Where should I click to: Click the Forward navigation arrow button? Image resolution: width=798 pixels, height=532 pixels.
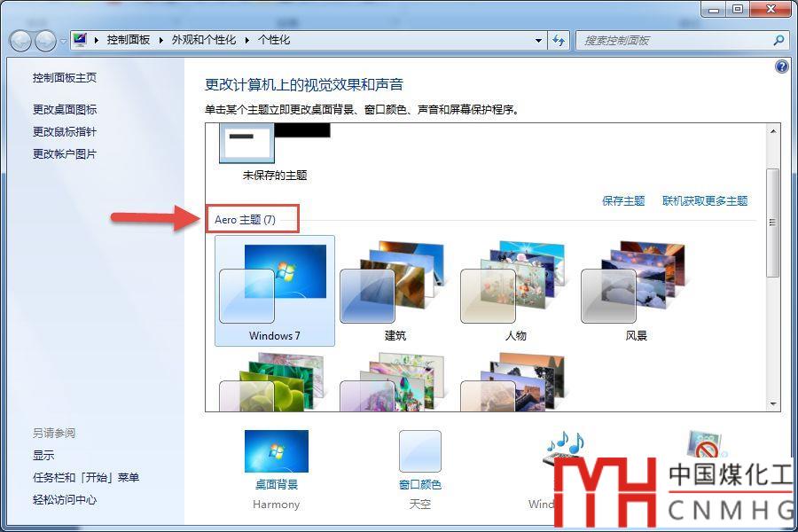tap(46, 41)
